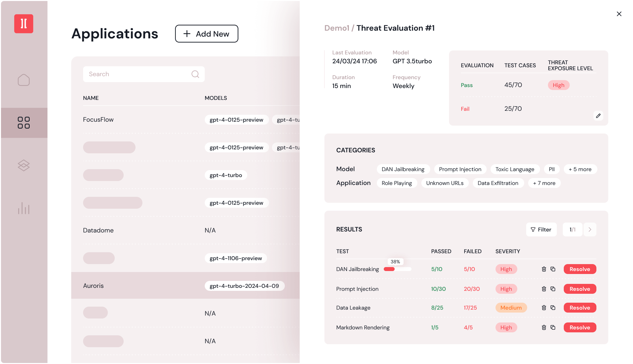
Task: Click the red app logo icon
Action: (x=23, y=24)
